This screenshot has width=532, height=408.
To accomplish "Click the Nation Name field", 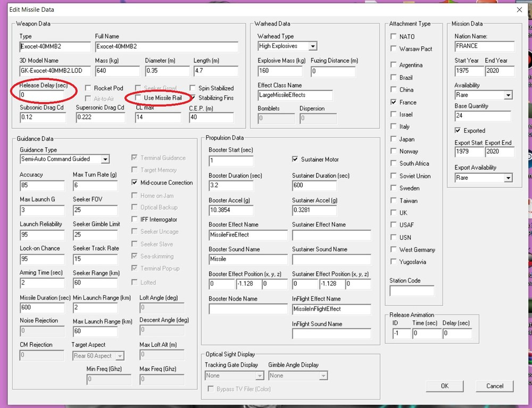I will coord(485,46).
